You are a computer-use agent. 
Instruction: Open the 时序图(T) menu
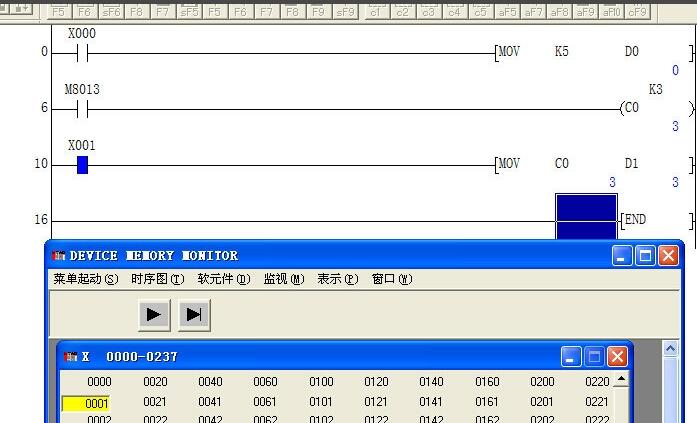157,280
